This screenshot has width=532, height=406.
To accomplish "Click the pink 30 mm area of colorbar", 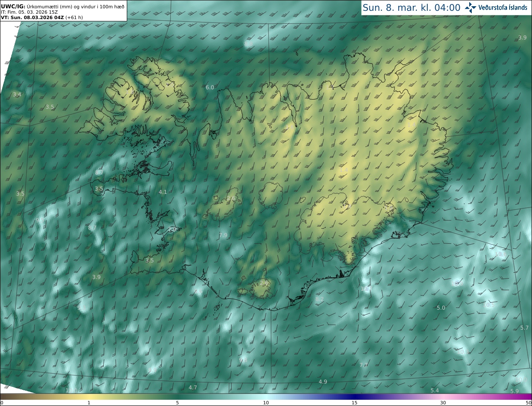I will click(x=443, y=397).
